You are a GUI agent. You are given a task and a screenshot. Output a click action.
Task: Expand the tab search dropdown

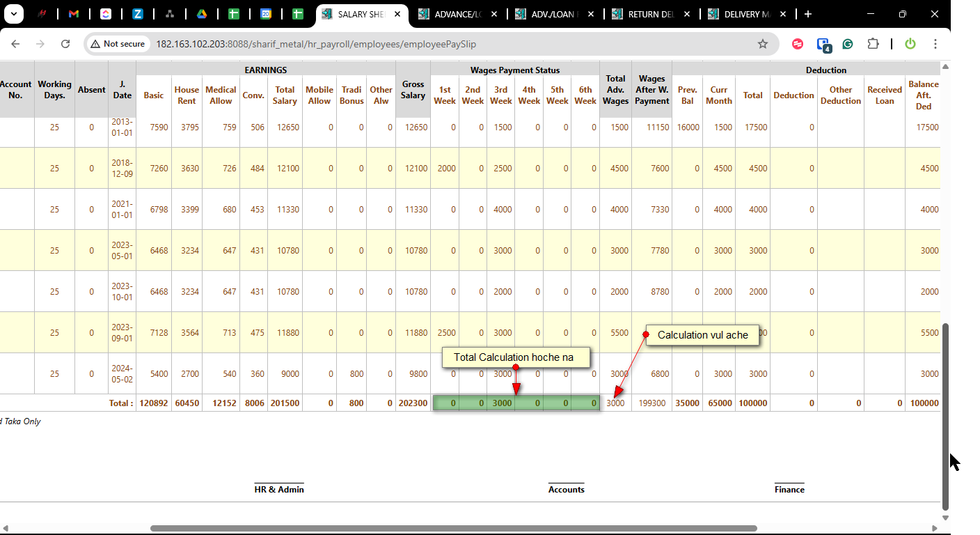coord(13,14)
